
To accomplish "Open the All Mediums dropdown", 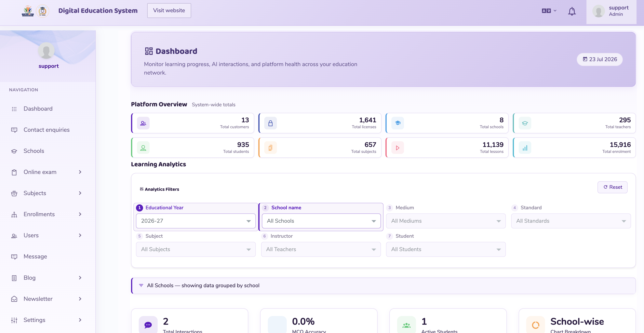I will [446, 221].
